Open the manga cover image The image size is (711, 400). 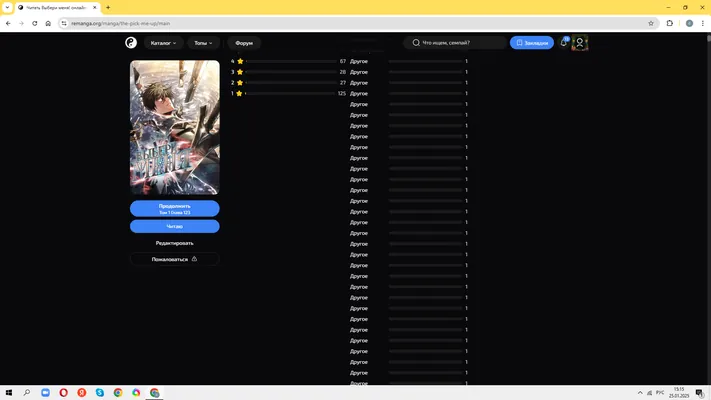[175, 127]
